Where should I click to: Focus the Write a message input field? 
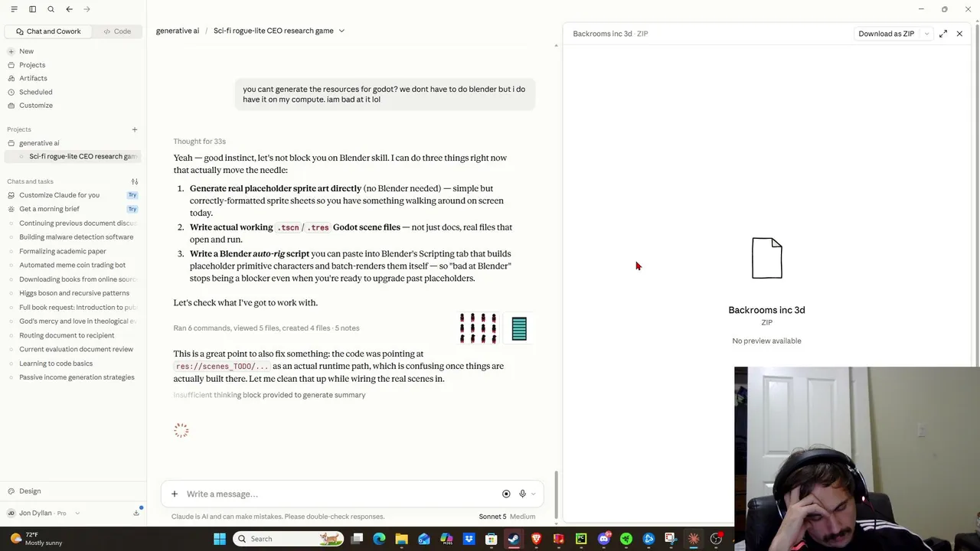point(337,494)
